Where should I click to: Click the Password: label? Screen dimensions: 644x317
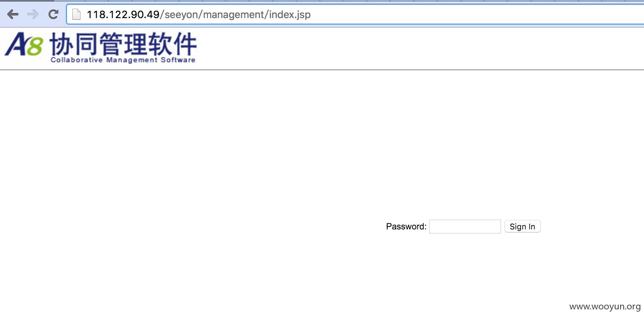click(x=406, y=227)
